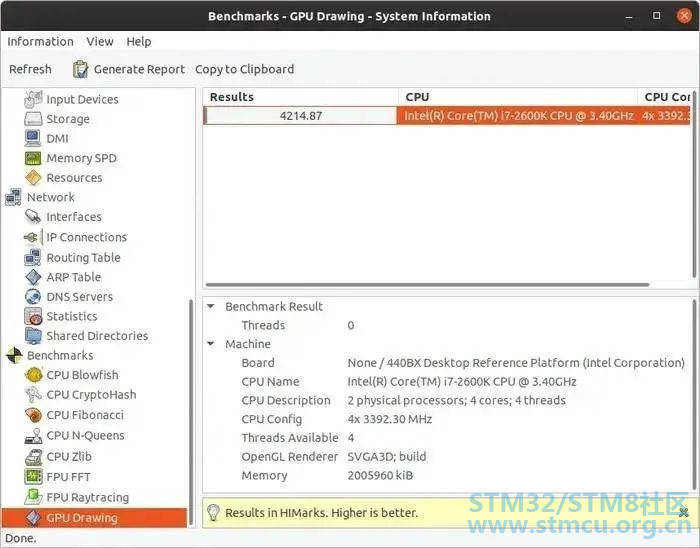700x548 pixels.
Task: Select the CPU N-Queens label
Action: [x=85, y=436]
